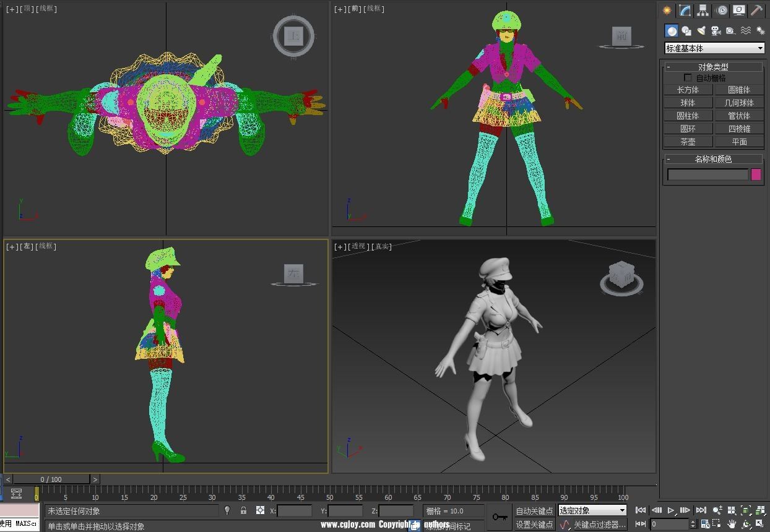
Task: Open the [真实] shading menu in perspective viewport
Action: coord(381,246)
